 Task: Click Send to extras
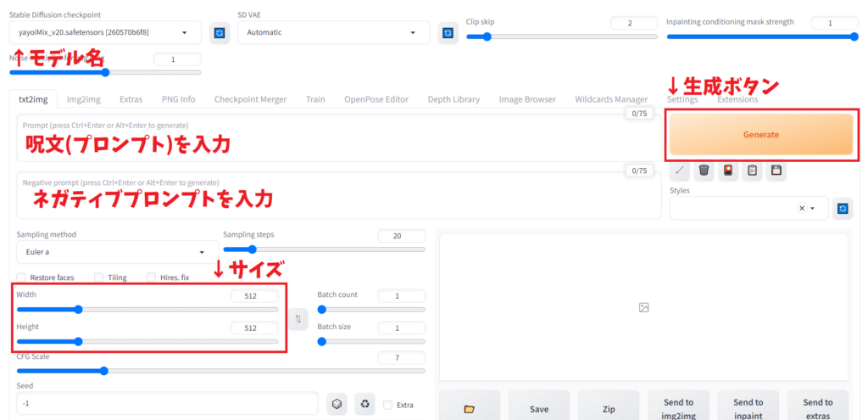click(818, 409)
